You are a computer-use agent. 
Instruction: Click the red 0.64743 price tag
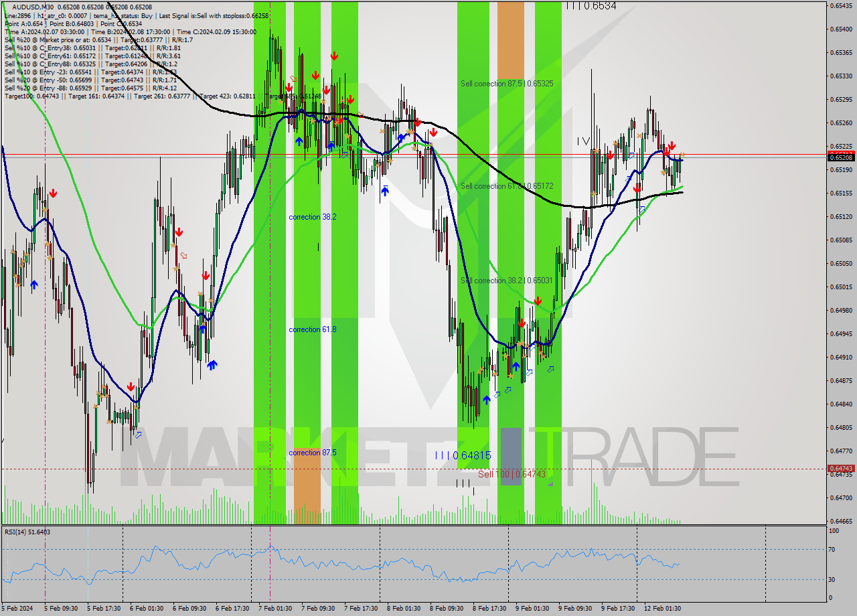tap(841, 468)
